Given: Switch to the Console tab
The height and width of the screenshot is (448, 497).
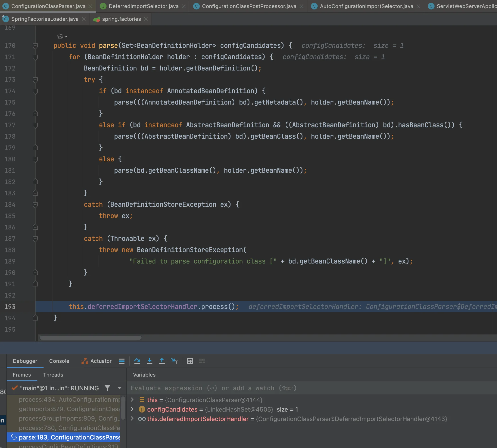Looking at the screenshot, I should [x=59, y=361].
